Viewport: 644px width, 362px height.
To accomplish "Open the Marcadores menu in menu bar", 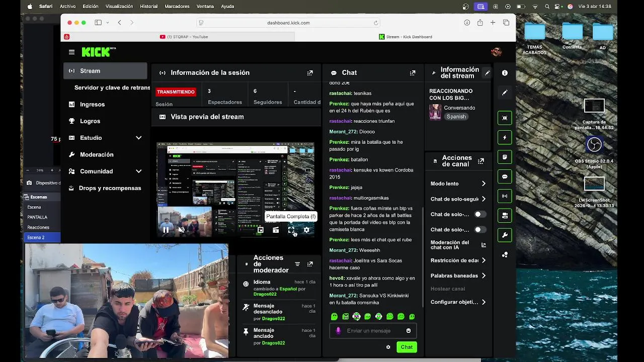I will point(177,7).
